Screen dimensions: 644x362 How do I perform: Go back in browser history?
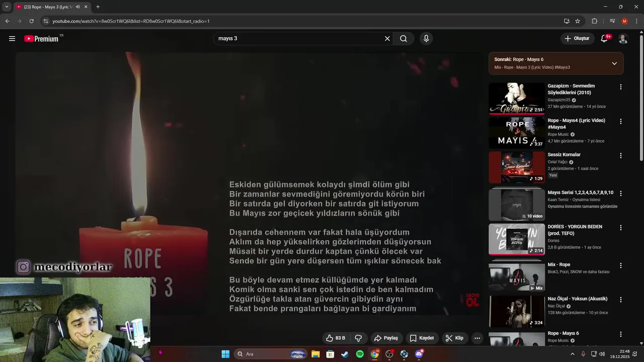click(x=7, y=21)
